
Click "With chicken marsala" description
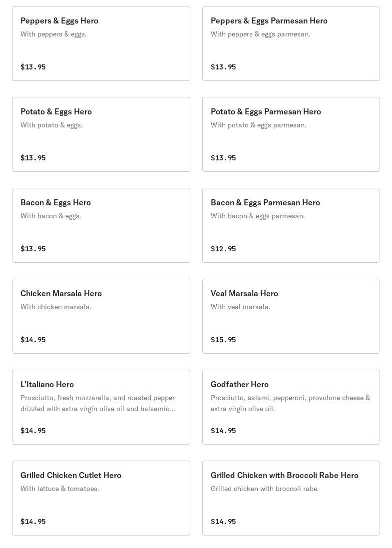pyautogui.click(x=56, y=307)
